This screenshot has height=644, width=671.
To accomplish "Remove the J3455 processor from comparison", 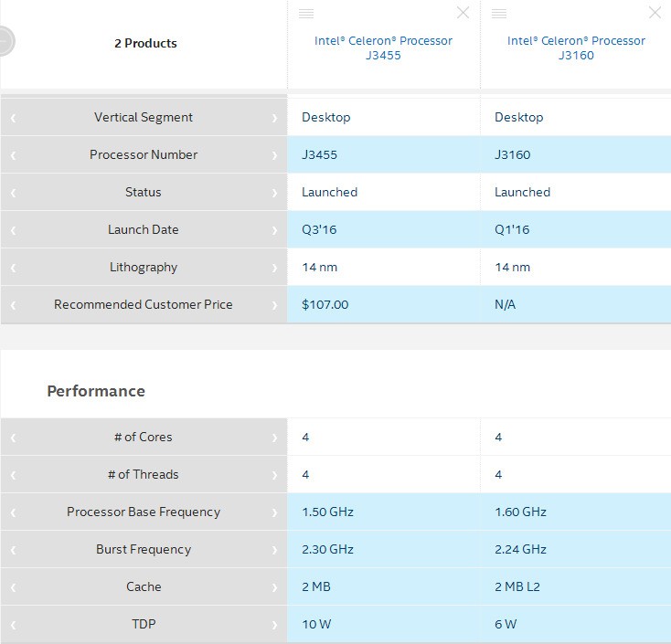I will tap(463, 13).
